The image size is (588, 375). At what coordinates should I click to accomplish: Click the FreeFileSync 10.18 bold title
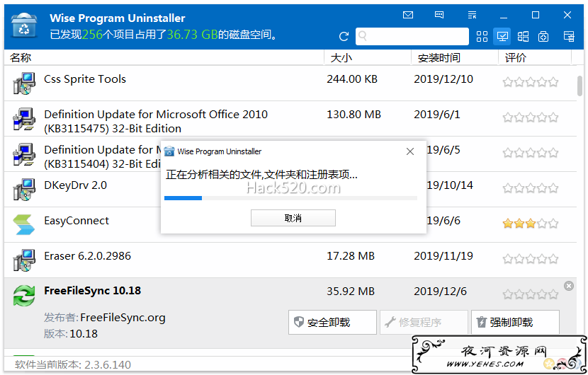(x=92, y=291)
